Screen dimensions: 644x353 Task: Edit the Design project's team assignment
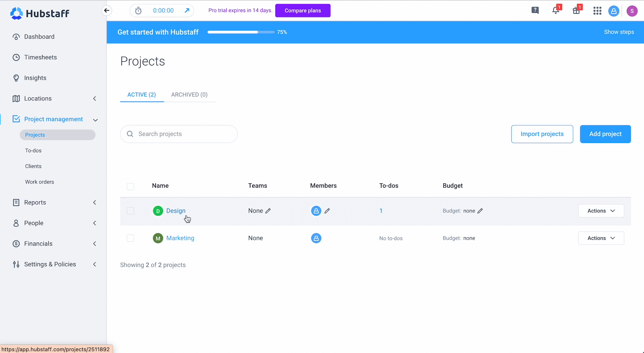[x=268, y=211]
